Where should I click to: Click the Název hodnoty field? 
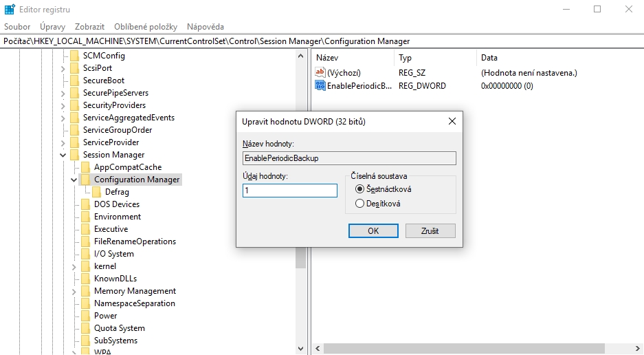(349, 158)
